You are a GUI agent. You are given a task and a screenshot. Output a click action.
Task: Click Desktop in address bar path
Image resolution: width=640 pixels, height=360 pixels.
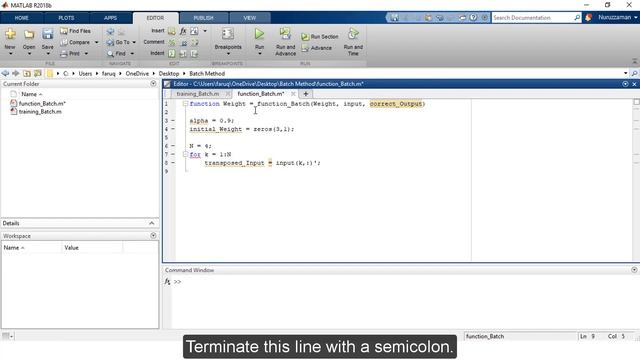169,73
